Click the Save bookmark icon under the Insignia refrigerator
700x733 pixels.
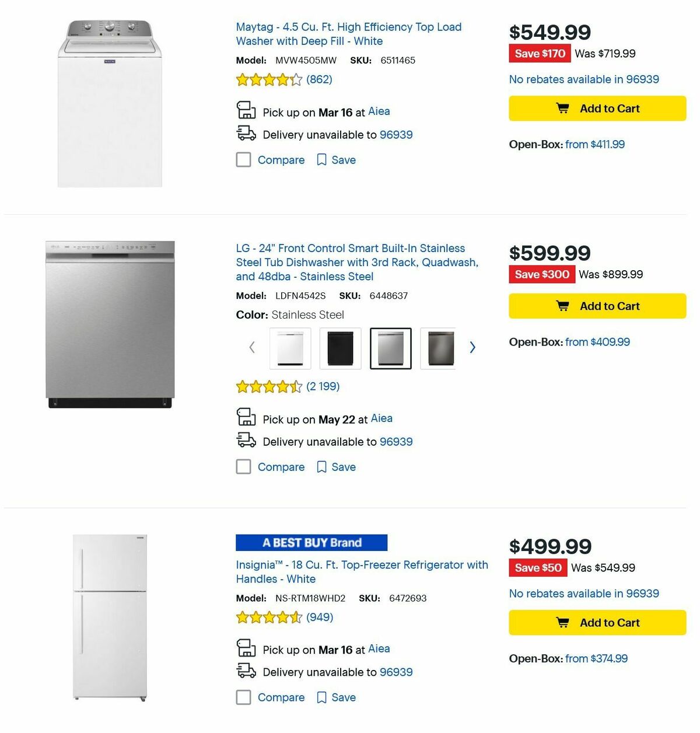[x=322, y=697]
